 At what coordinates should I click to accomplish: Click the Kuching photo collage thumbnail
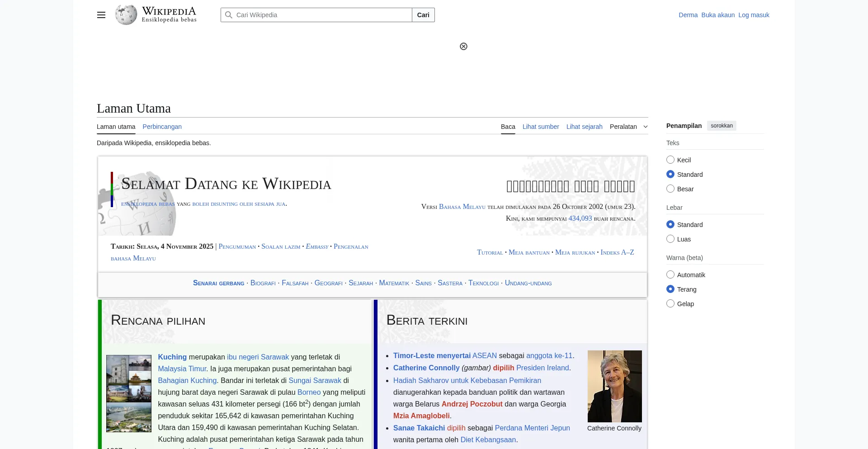[x=129, y=393]
